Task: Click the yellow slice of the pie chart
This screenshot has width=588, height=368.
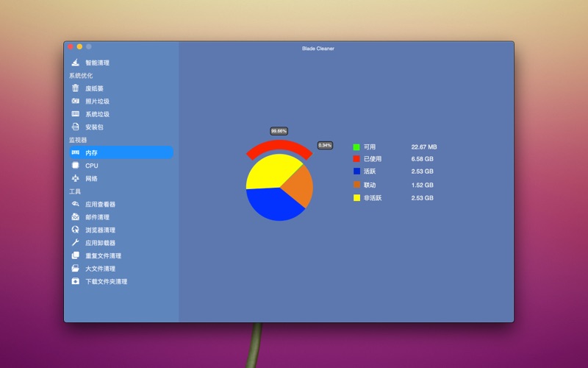Action: (268, 171)
